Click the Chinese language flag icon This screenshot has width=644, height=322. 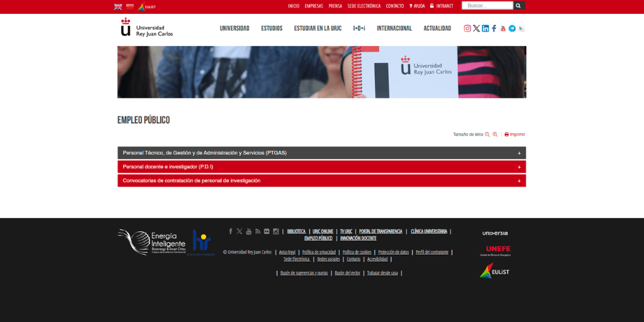coord(130,6)
